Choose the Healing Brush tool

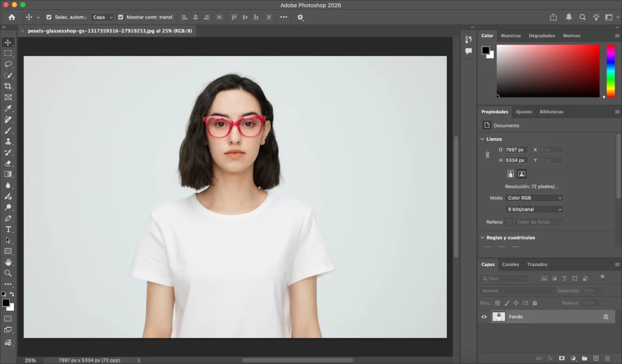pos(8,119)
